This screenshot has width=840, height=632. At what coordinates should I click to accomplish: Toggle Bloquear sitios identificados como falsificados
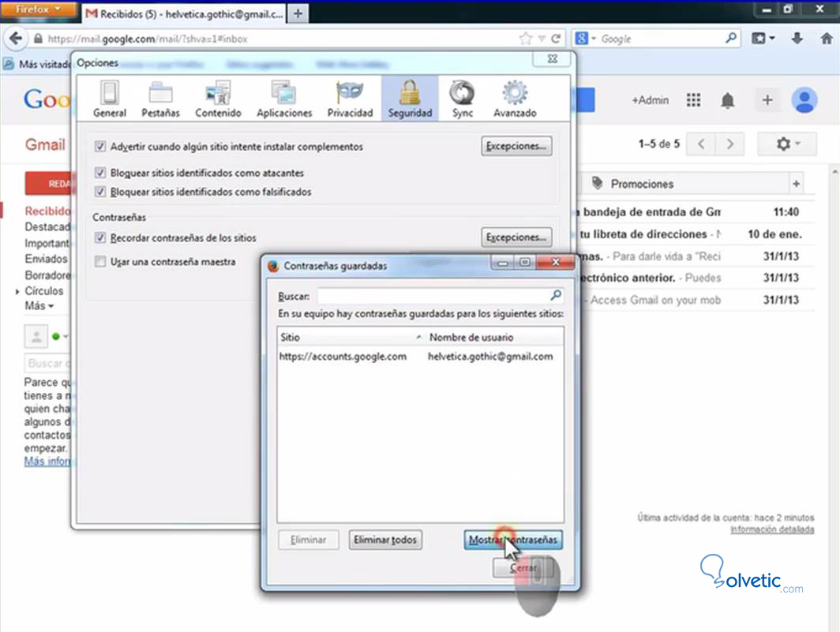pyautogui.click(x=100, y=191)
